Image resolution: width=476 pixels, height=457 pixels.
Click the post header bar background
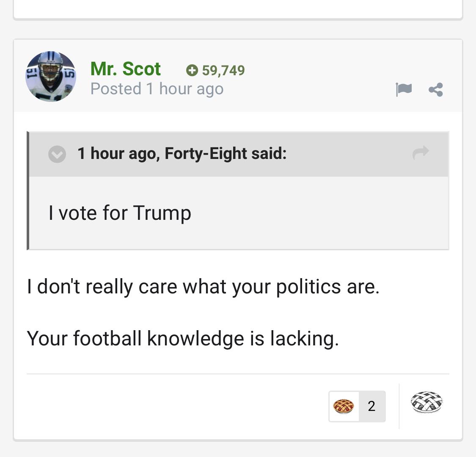tap(238, 76)
